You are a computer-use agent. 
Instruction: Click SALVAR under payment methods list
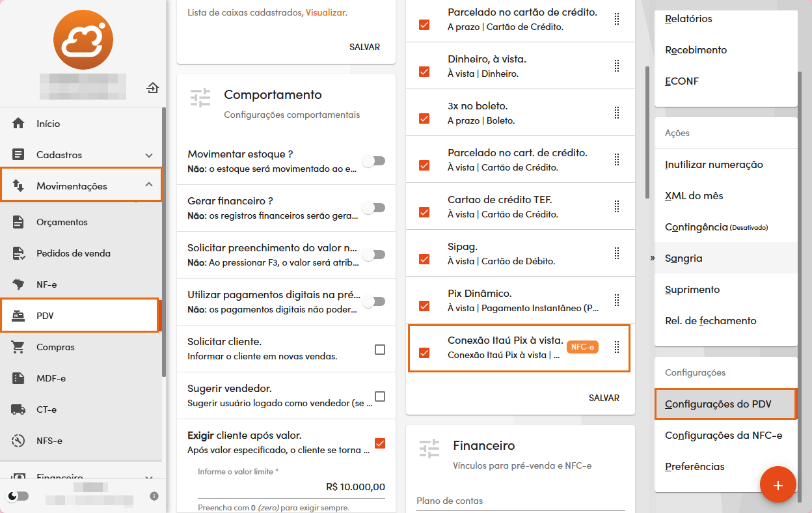[604, 398]
